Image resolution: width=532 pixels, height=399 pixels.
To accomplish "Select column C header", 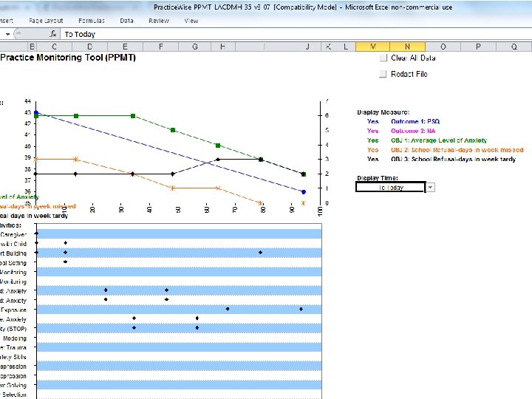I will coord(54,47).
